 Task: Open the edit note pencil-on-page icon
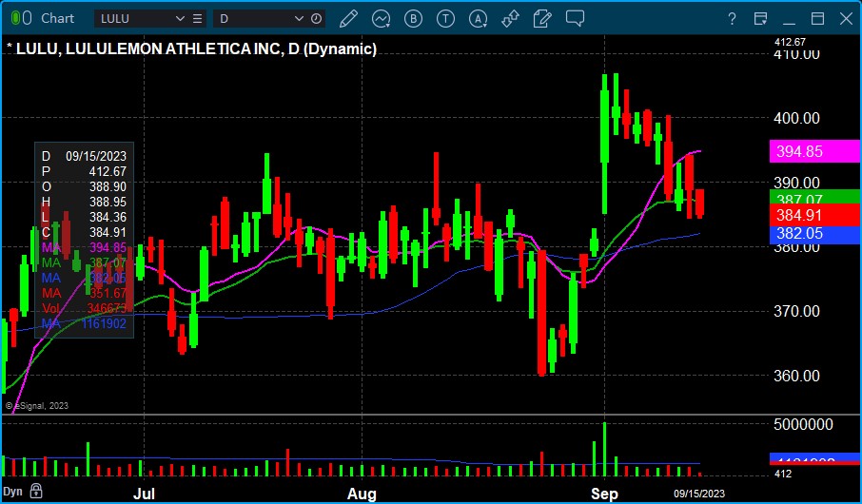tap(542, 18)
